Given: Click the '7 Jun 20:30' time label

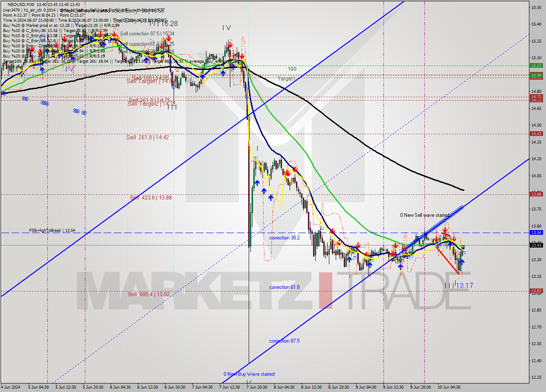Looking at the screenshot, I should 256,387.
